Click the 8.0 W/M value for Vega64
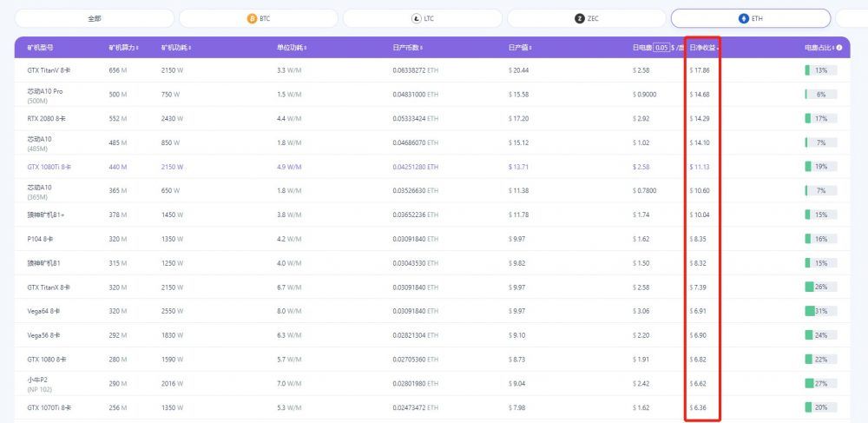 tap(290, 311)
